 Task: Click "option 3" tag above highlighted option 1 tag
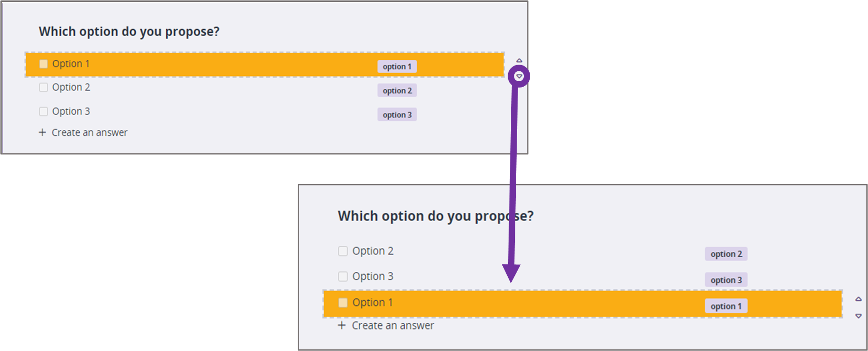point(726,280)
